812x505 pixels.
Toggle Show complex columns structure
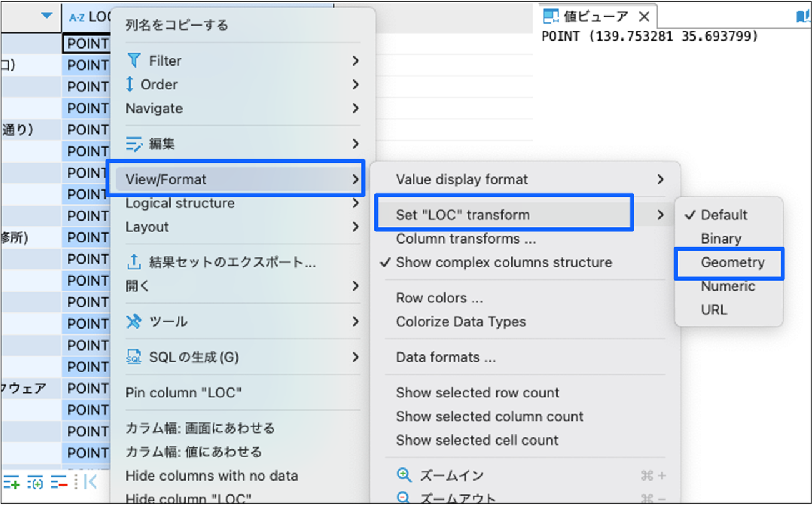click(504, 262)
